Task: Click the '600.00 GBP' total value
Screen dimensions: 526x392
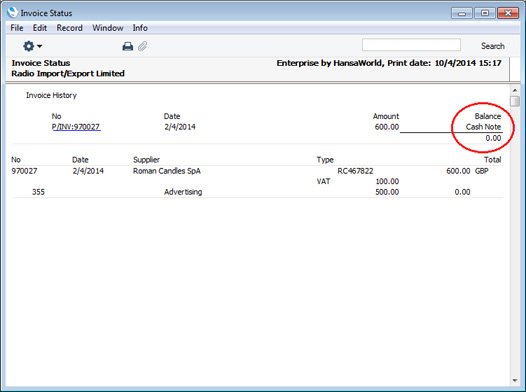Action: click(x=467, y=171)
